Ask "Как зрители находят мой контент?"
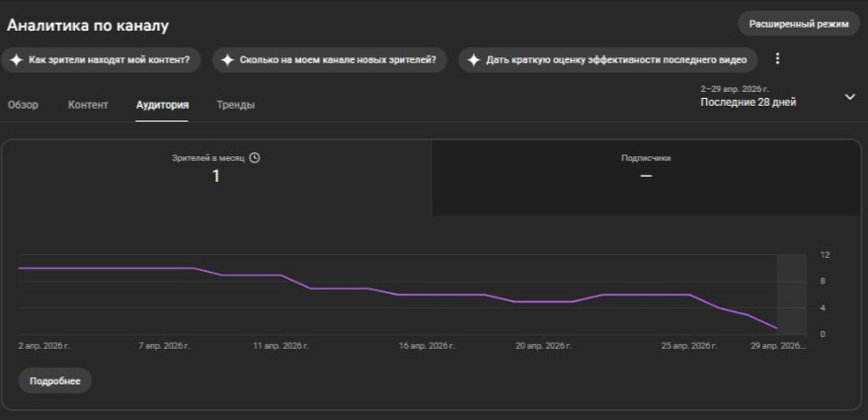This screenshot has width=868, height=420. click(x=101, y=60)
